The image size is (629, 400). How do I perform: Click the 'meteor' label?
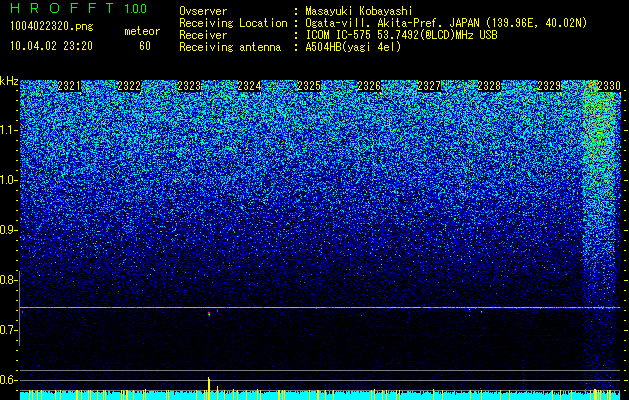(142, 31)
